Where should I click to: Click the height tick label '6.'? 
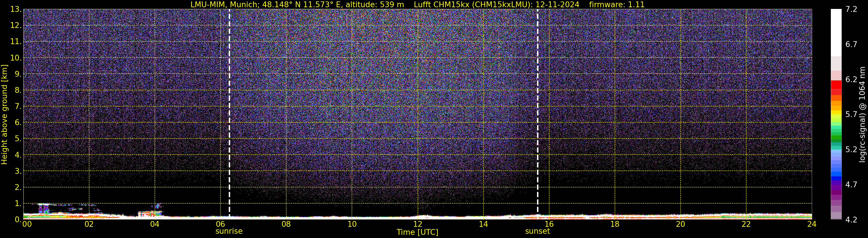click(18, 122)
